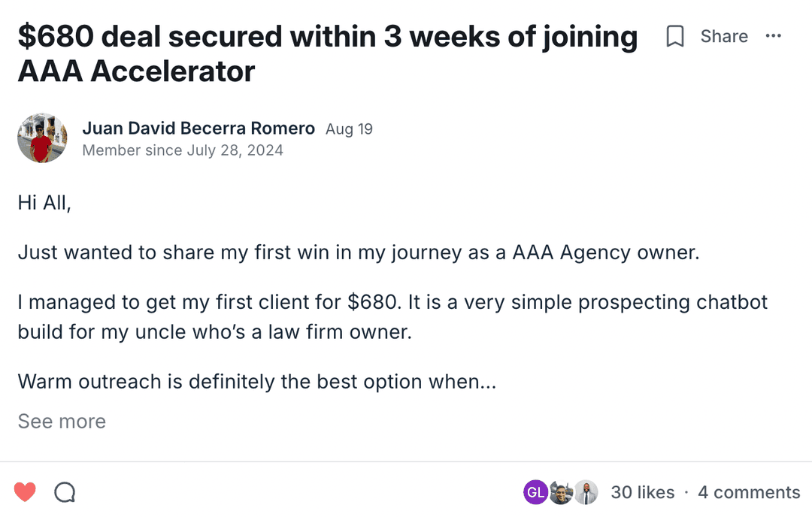
Task: Click the truncated "Warm outreach" line
Action: point(256,382)
